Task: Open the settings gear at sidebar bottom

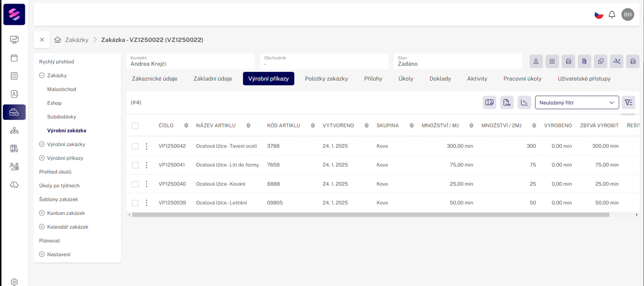Action: [14, 282]
